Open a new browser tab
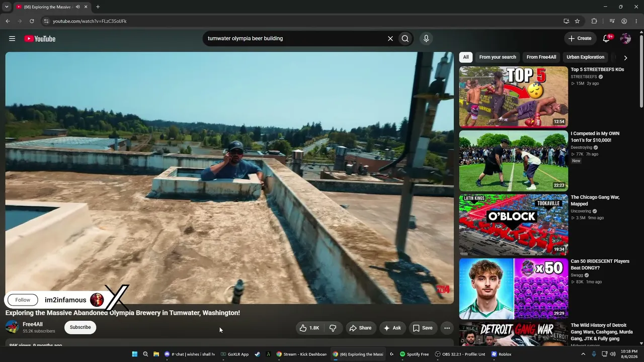 click(98, 7)
